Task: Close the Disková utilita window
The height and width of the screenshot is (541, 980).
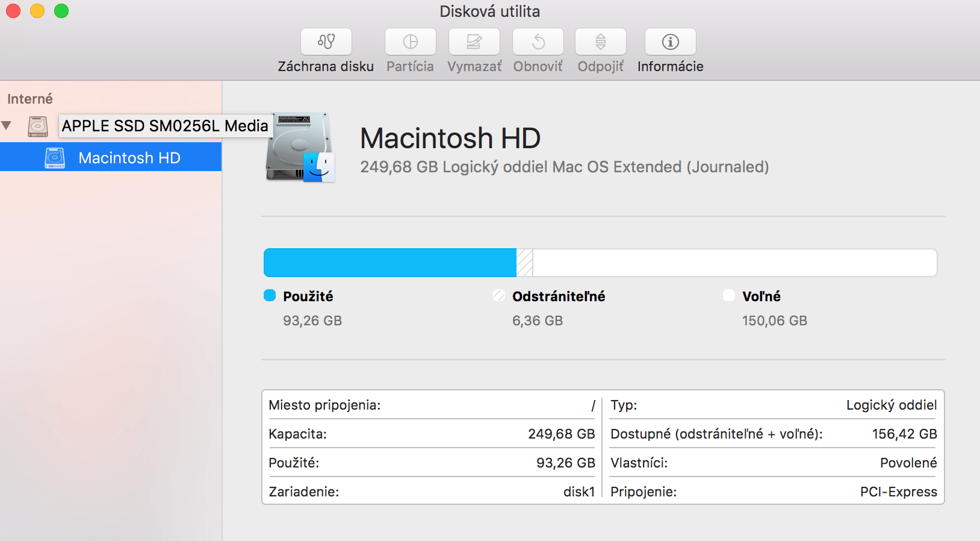Action: click(x=13, y=11)
